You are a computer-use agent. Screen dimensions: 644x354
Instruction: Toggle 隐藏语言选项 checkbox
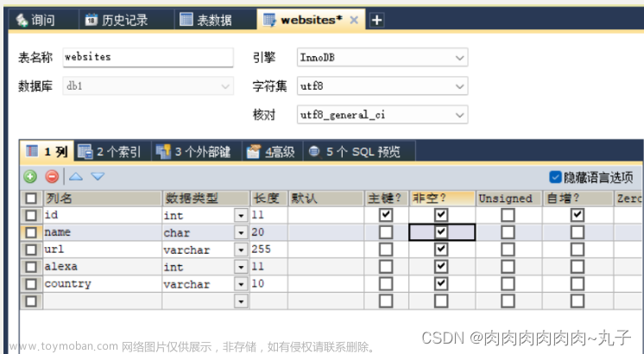555,177
